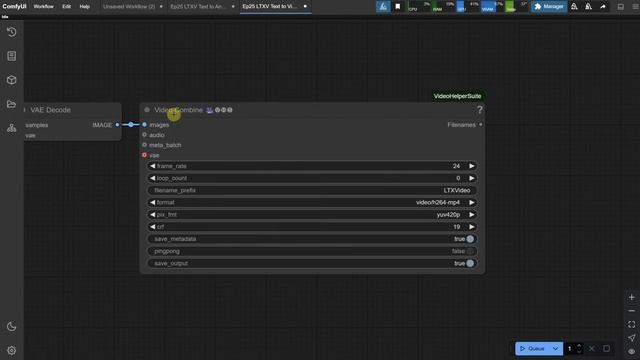Decrease loop_count with left arrow
640x360 pixels.
coord(152,178)
